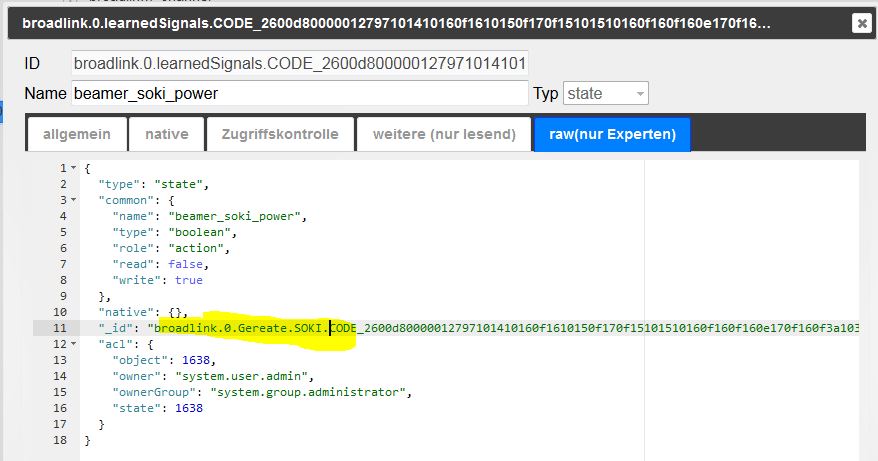Click the "name": "beamer_soki_power" JSON line
The image size is (878, 461).
point(209,216)
